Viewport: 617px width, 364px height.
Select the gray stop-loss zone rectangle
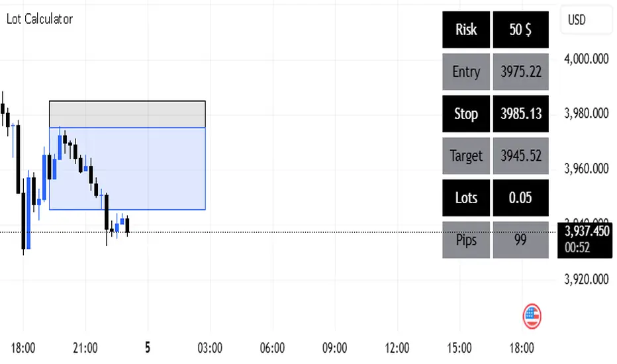pyautogui.click(x=127, y=113)
